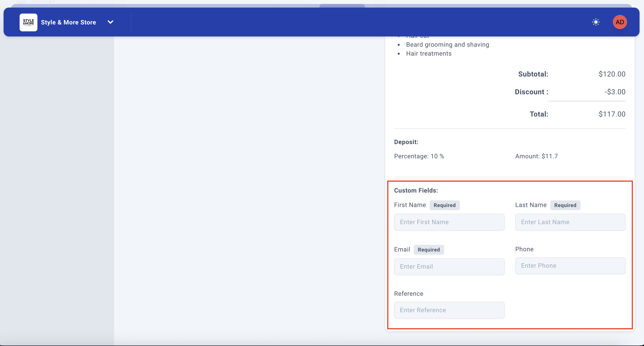Image resolution: width=644 pixels, height=346 pixels.
Task: Click the Subtotal amount $120.00
Action: tap(612, 74)
